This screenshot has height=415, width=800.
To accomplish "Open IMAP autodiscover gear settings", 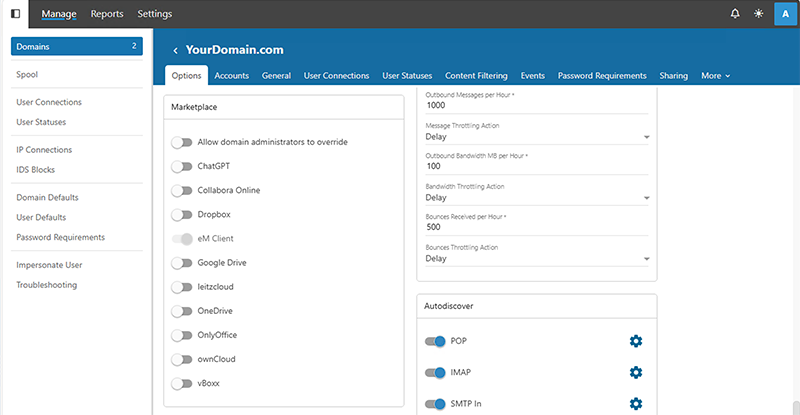I will click(636, 373).
